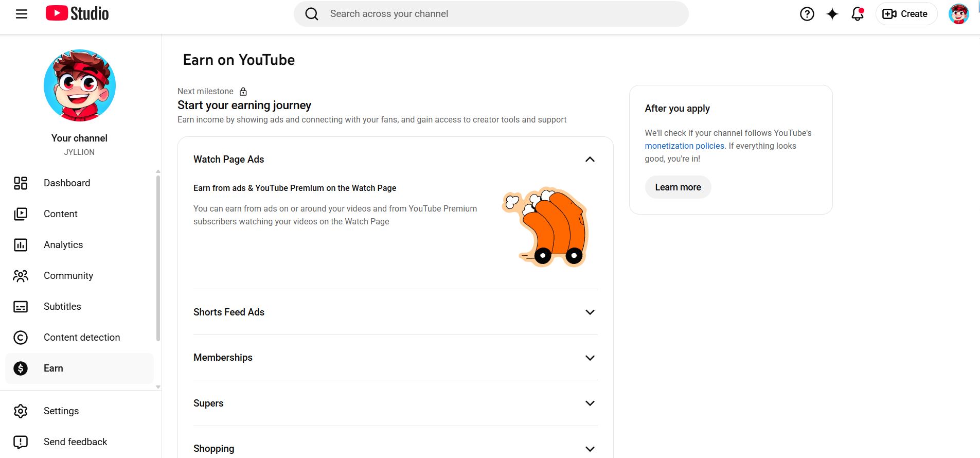Viewport: 980px width, 458px height.
Task: Expand the Shopping section
Action: 590,449
